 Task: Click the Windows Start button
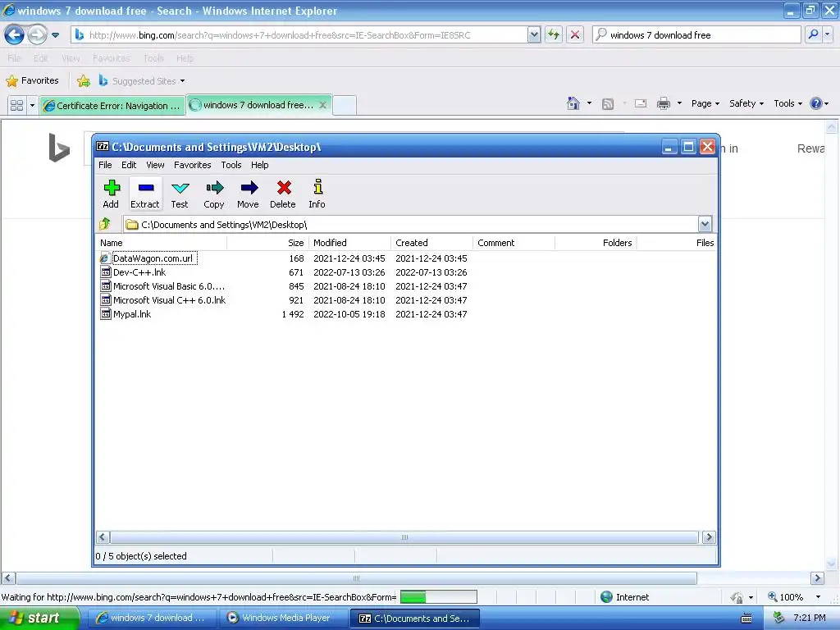(39, 619)
